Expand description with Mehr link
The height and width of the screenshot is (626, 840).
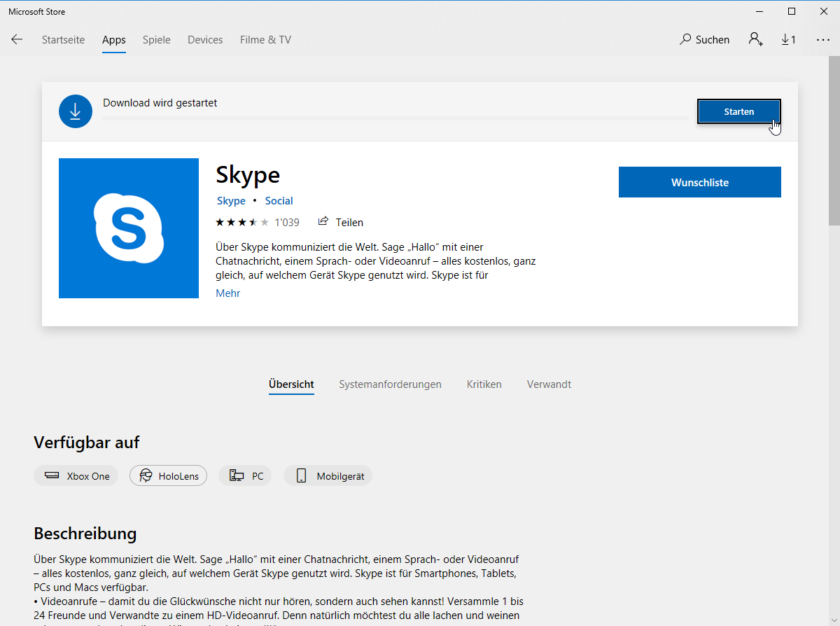228,293
